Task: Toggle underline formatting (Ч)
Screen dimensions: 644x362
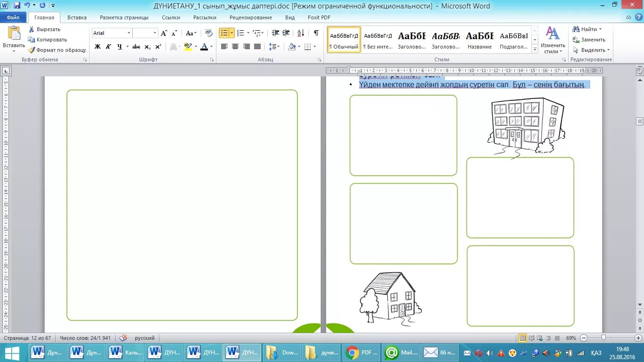Action: (x=119, y=47)
